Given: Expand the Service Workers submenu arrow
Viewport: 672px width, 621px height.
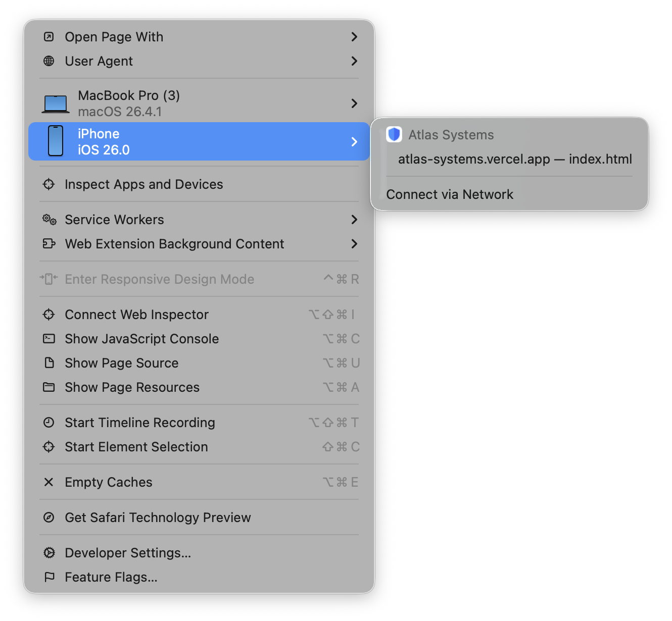Looking at the screenshot, I should [x=354, y=220].
